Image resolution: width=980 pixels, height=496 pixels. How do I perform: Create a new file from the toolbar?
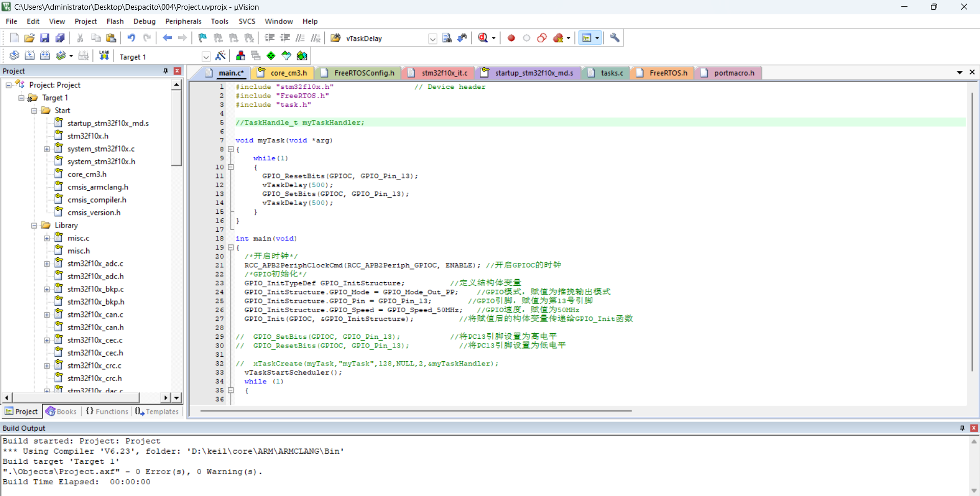click(14, 38)
